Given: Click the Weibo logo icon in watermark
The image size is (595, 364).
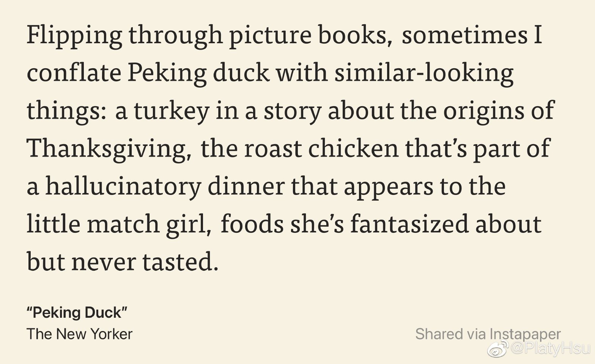Looking at the screenshot, I should (x=498, y=348).
